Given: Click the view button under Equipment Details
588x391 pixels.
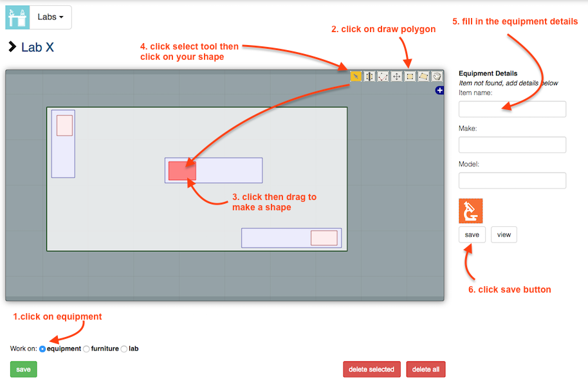Looking at the screenshot, I should coord(504,235).
